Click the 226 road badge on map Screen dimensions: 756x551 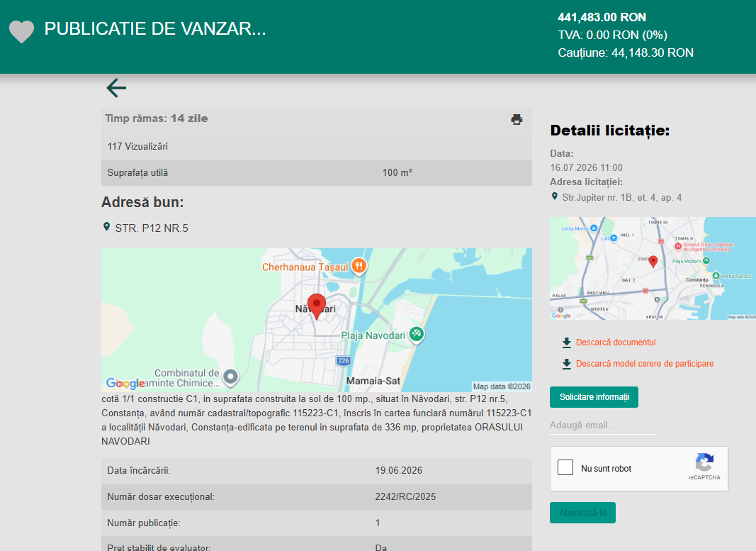[x=344, y=361]
